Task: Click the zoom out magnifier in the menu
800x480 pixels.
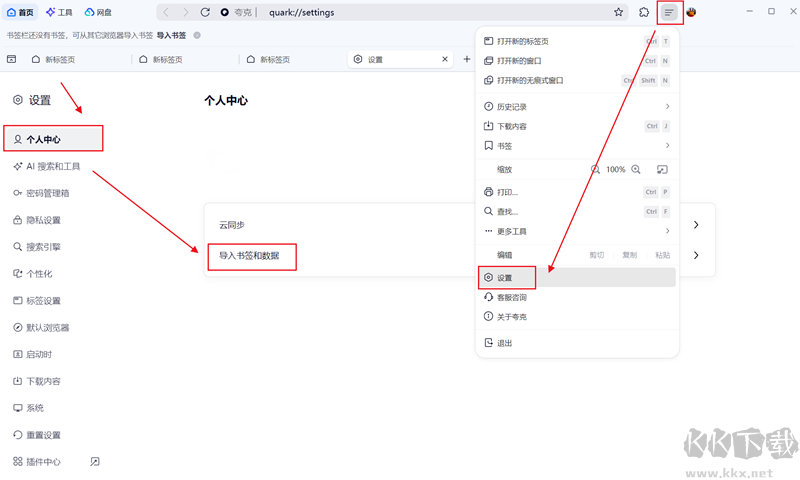Action: [596, 170]
